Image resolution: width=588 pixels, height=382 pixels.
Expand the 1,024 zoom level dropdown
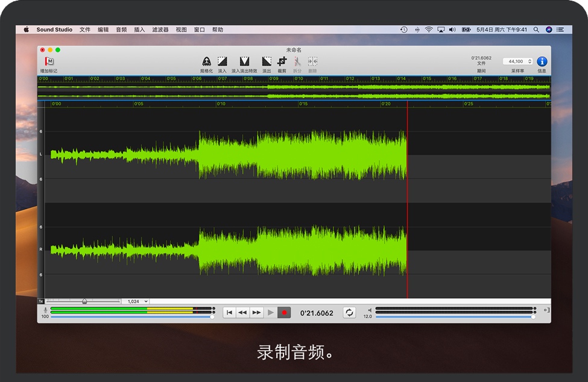136,301
